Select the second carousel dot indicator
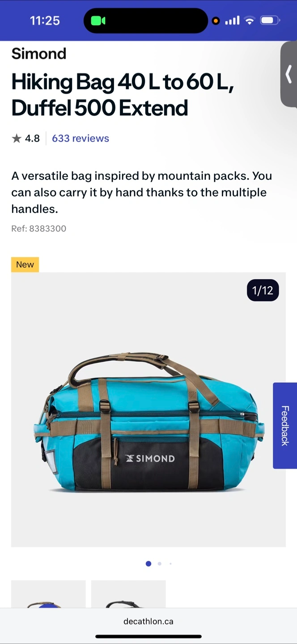 pos(160,563)
